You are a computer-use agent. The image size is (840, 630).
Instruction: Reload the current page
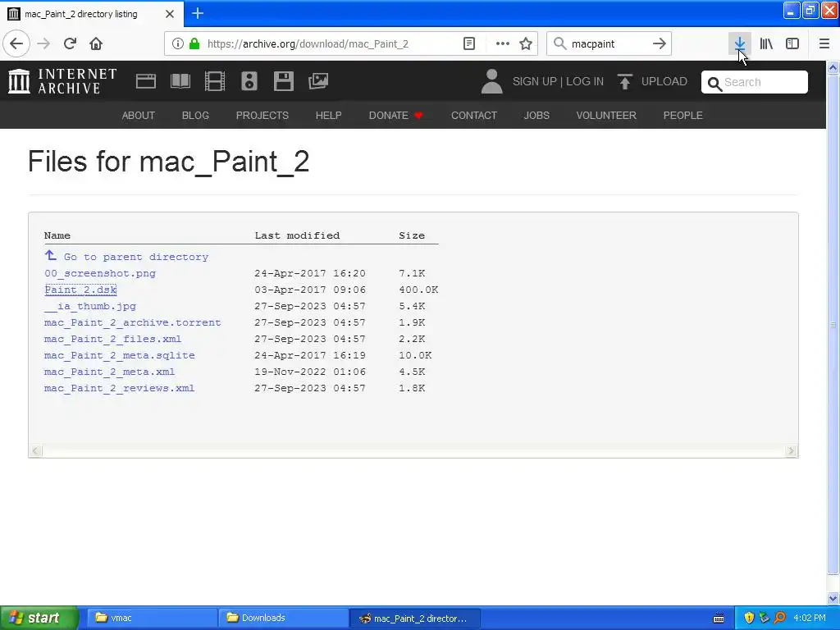click(70, 43)
